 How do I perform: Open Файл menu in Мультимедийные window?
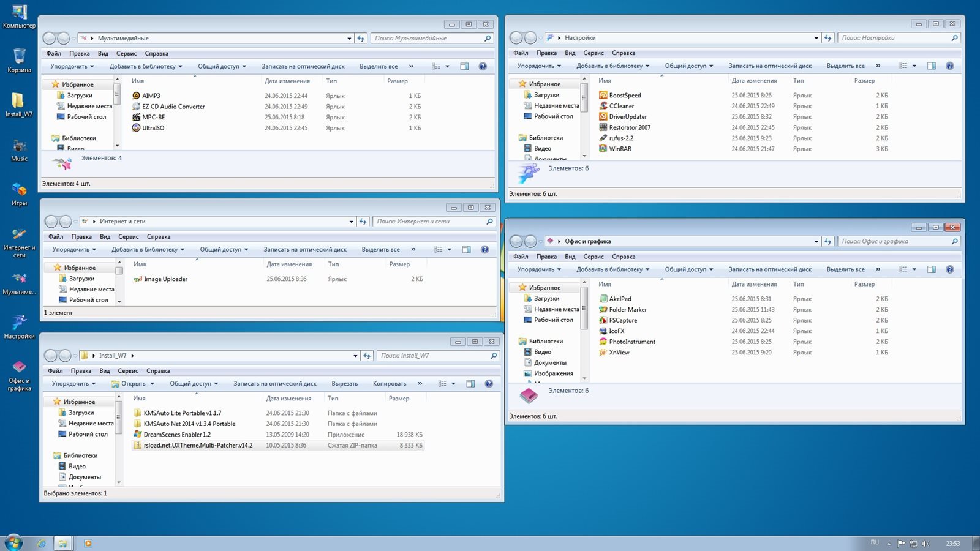coord(54,53)
